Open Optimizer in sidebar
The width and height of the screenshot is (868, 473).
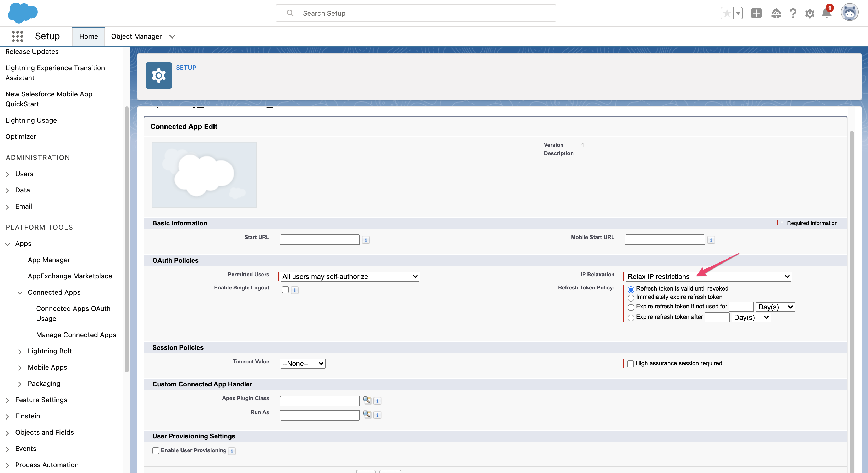20,137
